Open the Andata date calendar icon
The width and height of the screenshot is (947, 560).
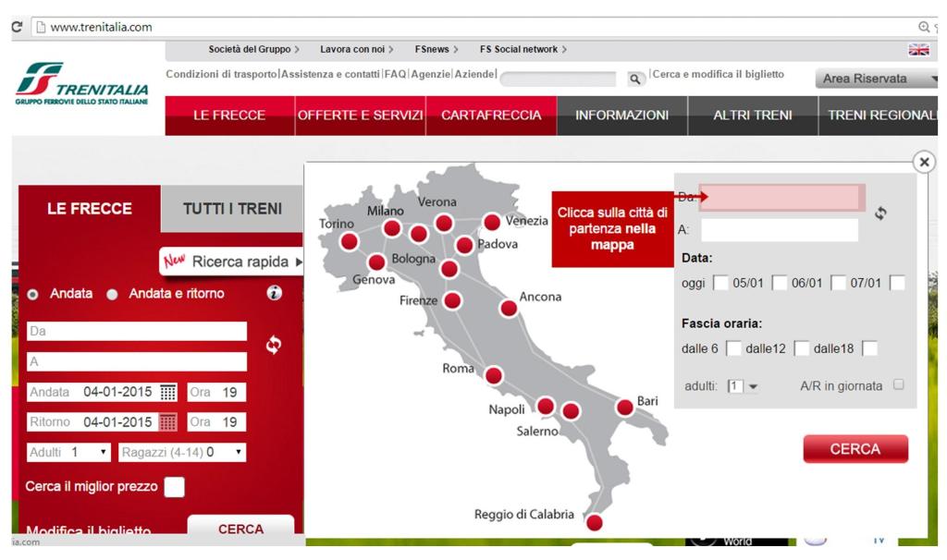click(x=168, y=393)
